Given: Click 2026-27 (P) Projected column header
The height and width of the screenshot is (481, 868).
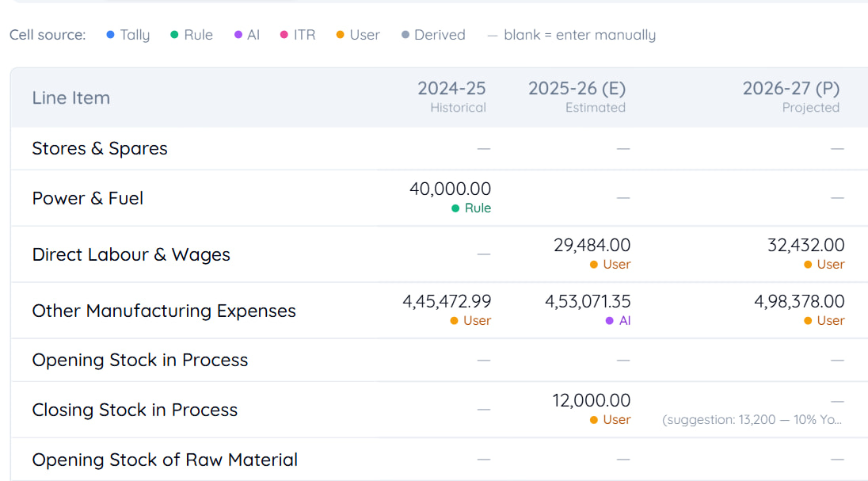Looking at the screenshot, I should [x=791, y=97].
